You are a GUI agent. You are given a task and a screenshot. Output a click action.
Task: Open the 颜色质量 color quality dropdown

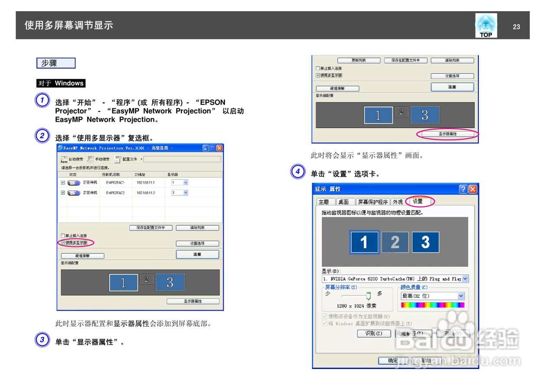(x=461, y=295)
